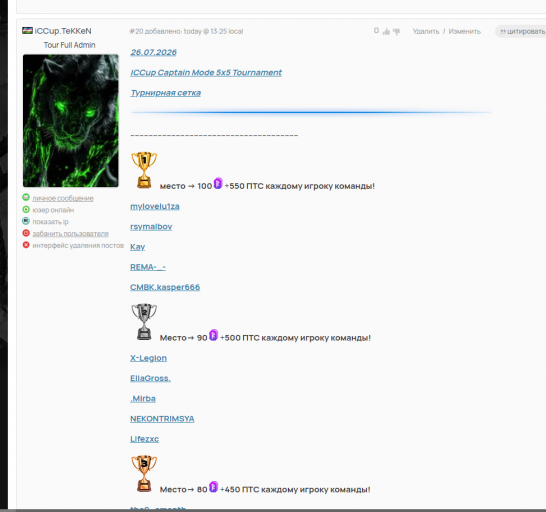Viewport: 546px width, 512px height.
Task: Open the 26.07.2026 date link
Action: click(154, 52)
